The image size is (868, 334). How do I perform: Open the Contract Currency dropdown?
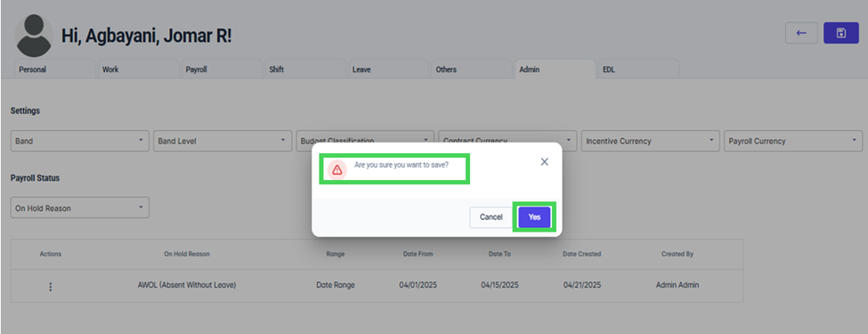[507, 141]
